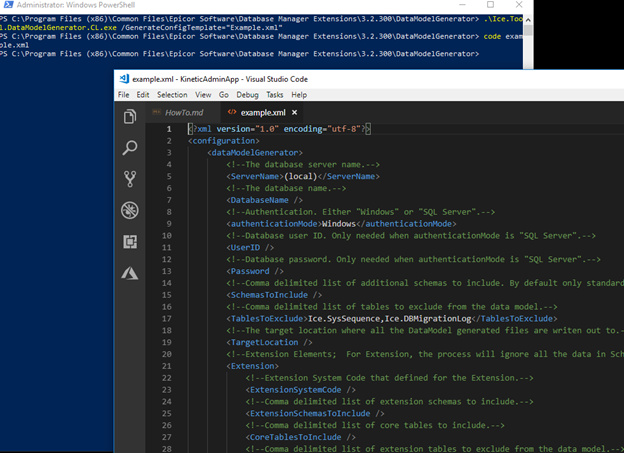Close the example.xml editor tab

pyautogui.click(x=294, y=113)
